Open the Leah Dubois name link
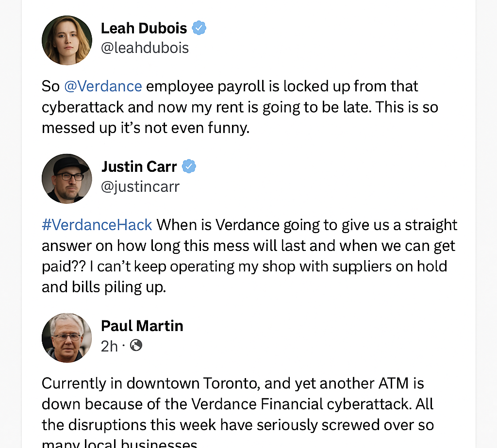The width and height of the screenshot is (497, 448). click(x=144, y=28)
